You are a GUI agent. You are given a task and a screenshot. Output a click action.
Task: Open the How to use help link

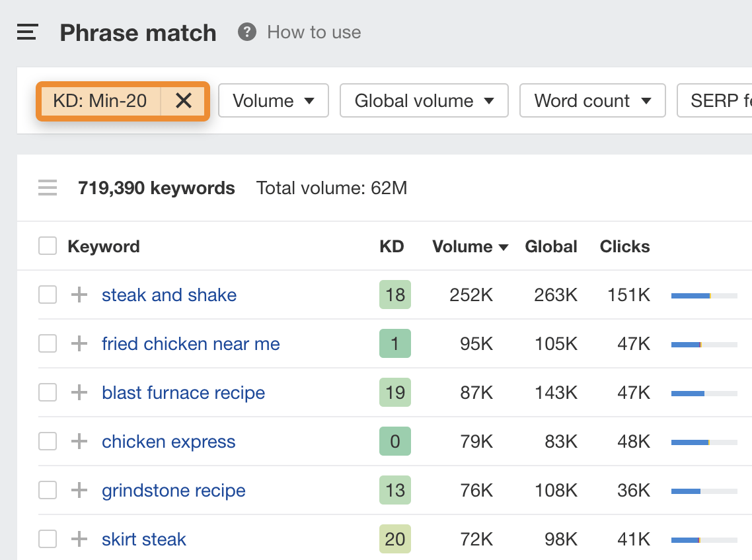tap(314, 32)
